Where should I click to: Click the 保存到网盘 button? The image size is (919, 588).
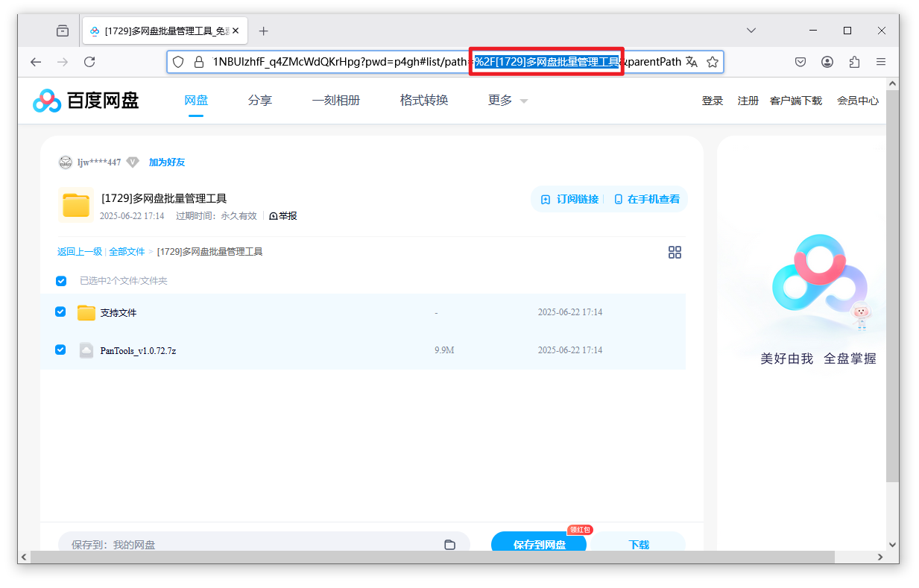tap(539, 544)
